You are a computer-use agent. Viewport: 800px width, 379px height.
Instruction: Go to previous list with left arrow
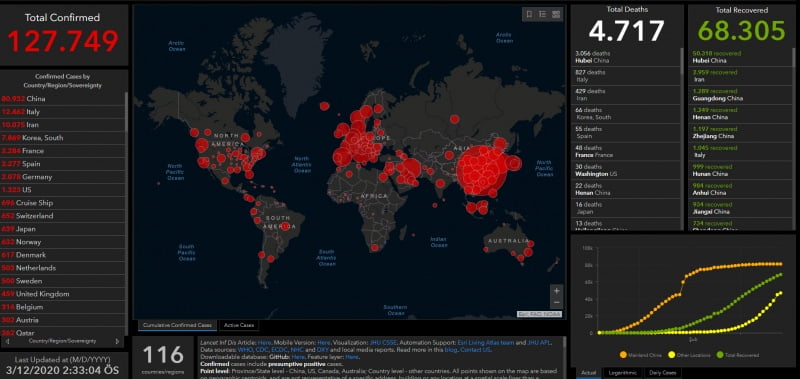click(x=8, y=341)
